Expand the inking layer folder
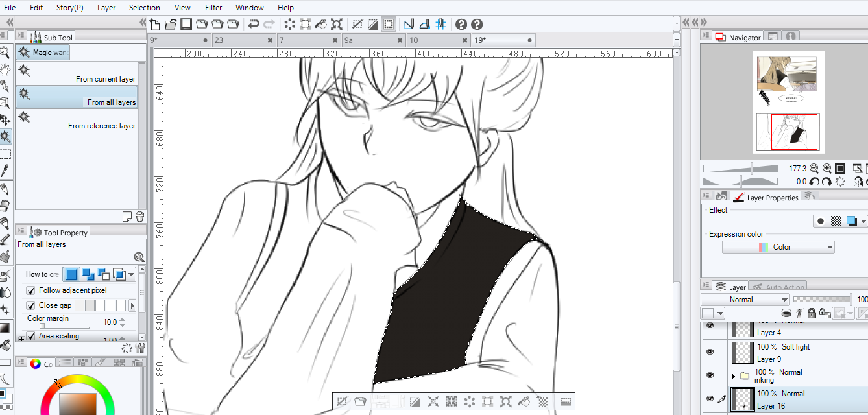 733,376
